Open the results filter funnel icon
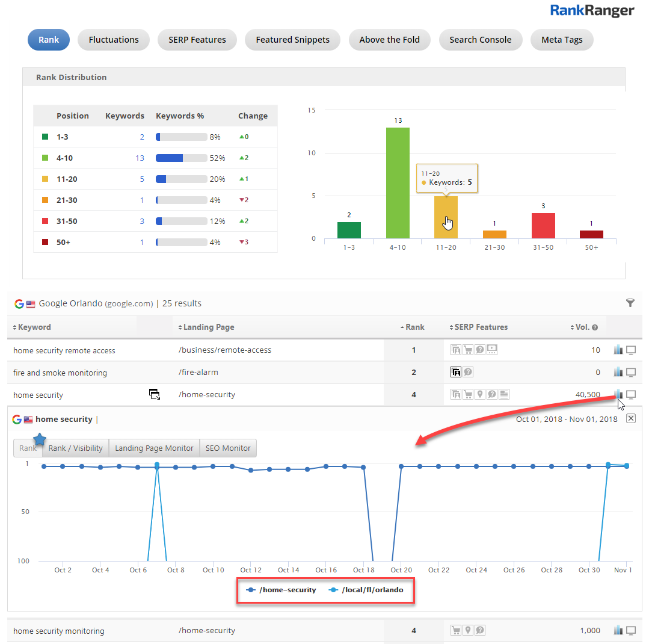Screen dimensions: 646x644 (x=630, y=303)
